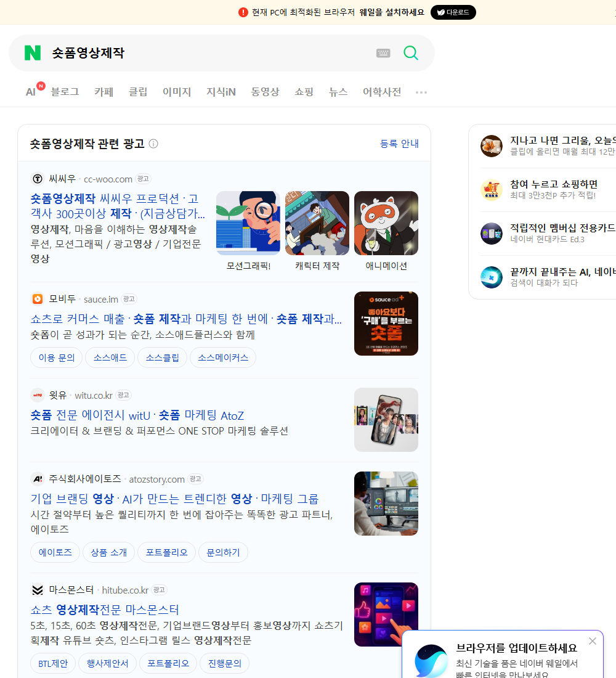Open the witU phone mockup thumbnail
616x678 pixels.
click(386, 419)
